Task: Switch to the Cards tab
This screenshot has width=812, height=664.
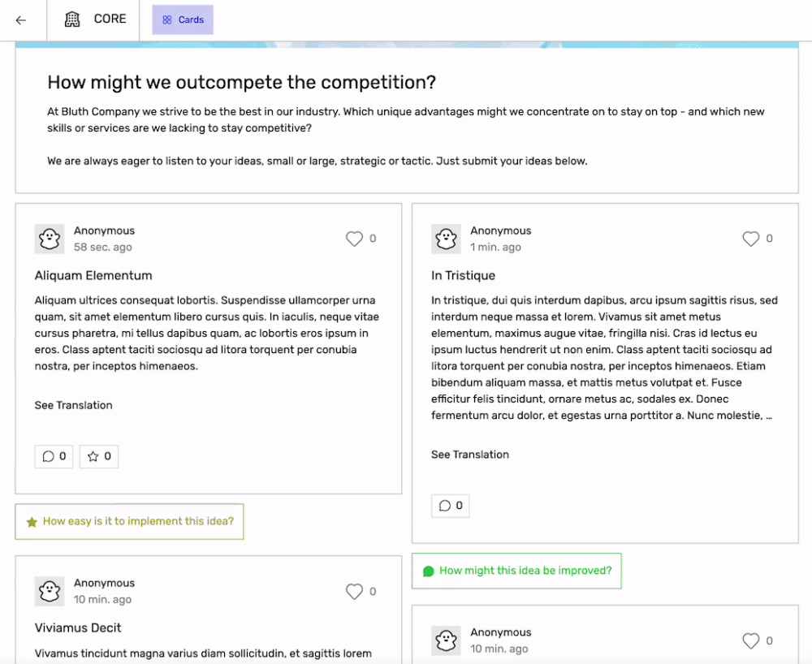Action: coord(183,20)
